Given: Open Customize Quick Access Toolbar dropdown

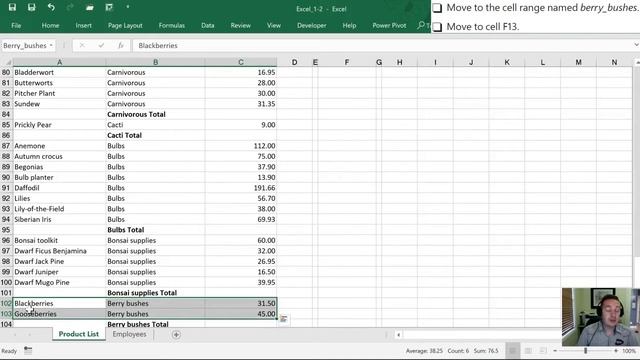Looking at the screenshot, I should click(x=128, y=7).
